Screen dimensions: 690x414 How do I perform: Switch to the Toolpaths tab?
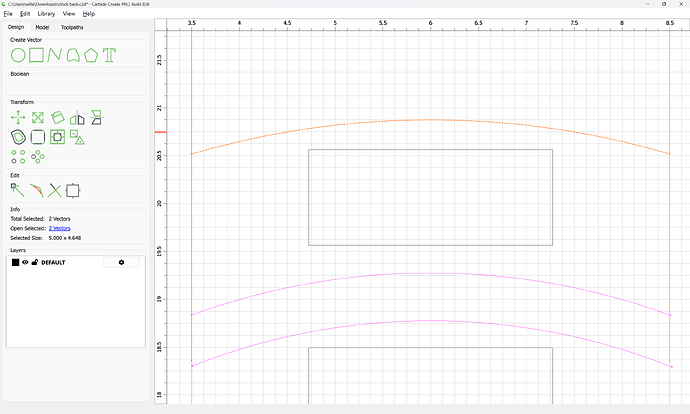point(73,27)
